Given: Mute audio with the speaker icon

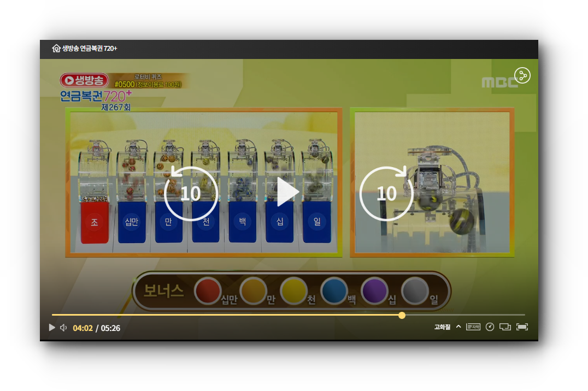Looking at the screenshot, I should pyautogui.click(x=63, y=328).
